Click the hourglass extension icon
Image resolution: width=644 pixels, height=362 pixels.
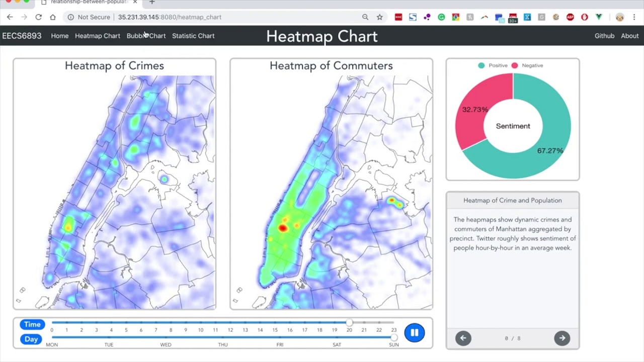[x=527, y=17]
